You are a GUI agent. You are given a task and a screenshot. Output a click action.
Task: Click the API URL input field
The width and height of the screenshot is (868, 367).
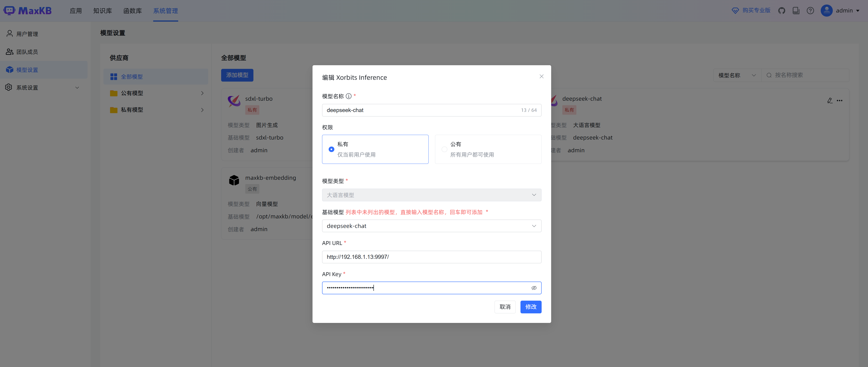(x=432, y=257)
